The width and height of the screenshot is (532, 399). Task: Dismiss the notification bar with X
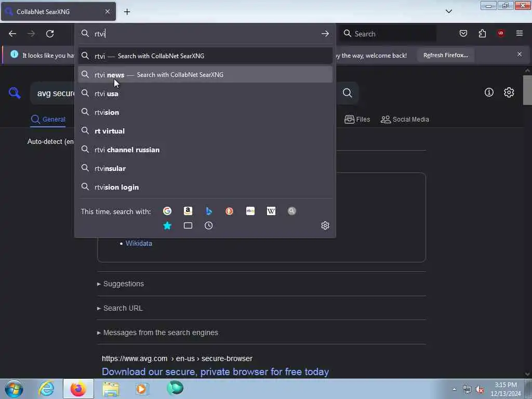point(520,54)
